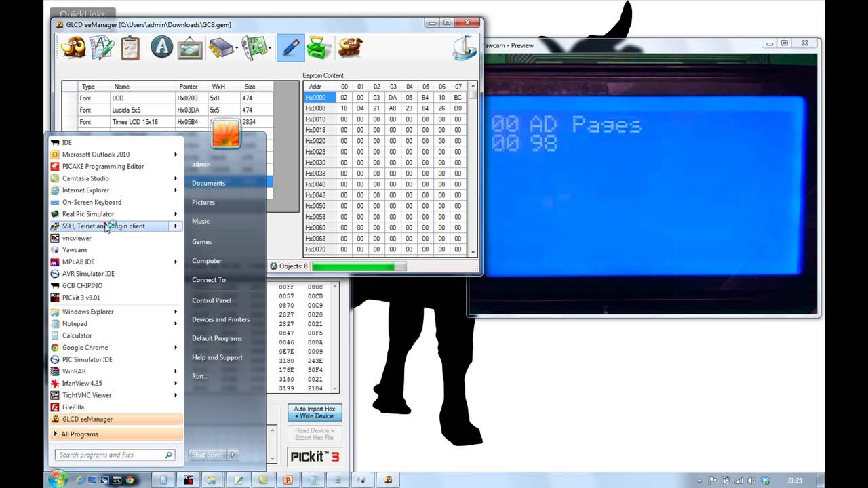868x488 pixels.
Task: Open Calculator from the Start menu
Action: click(116, 335)
